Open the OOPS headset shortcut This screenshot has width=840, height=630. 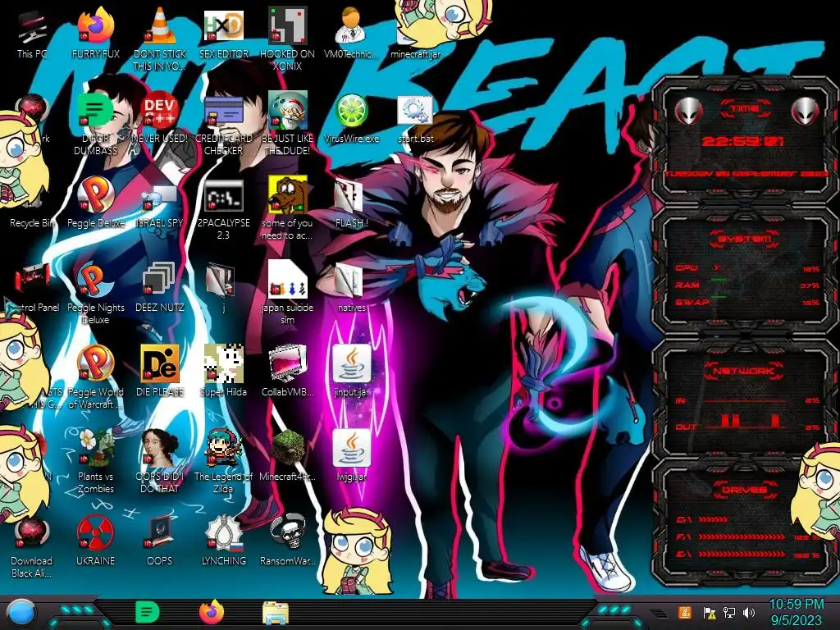160,540
